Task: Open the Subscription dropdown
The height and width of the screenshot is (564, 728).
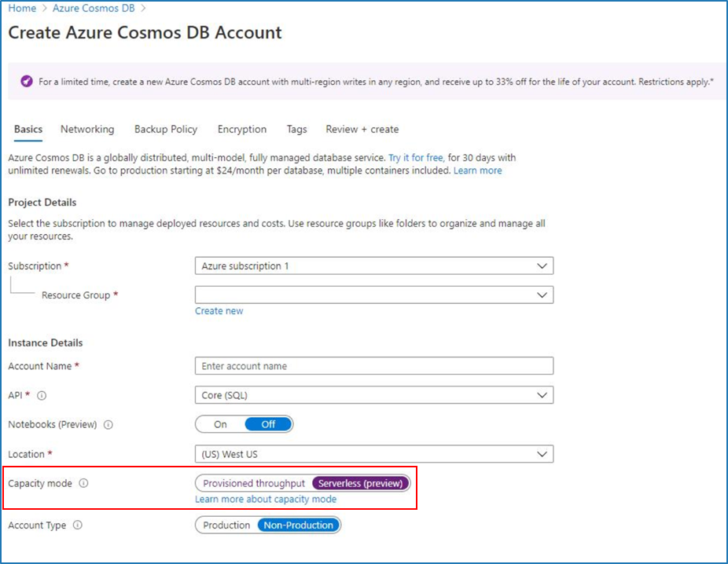Action: [374, 266]
